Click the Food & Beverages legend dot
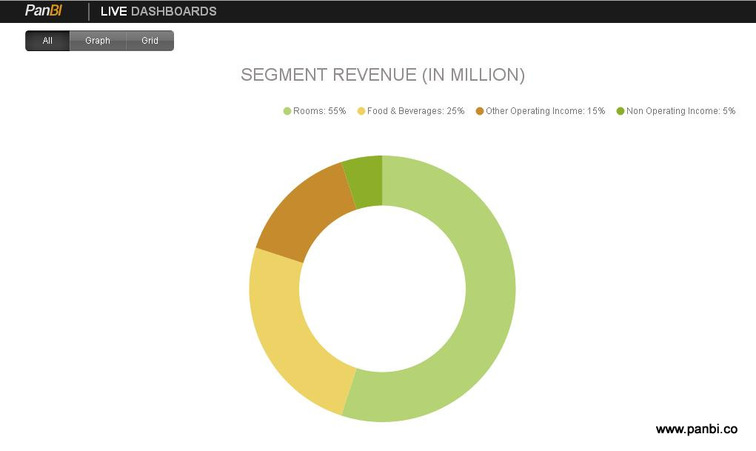This screenshot has height=451, width=756. point(361,111)
